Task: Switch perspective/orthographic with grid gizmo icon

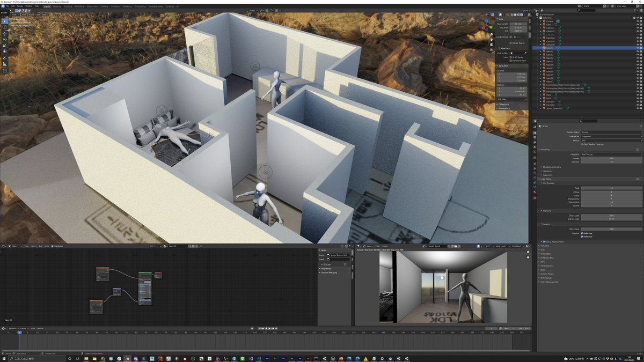Action: click(x=492, y=49)
